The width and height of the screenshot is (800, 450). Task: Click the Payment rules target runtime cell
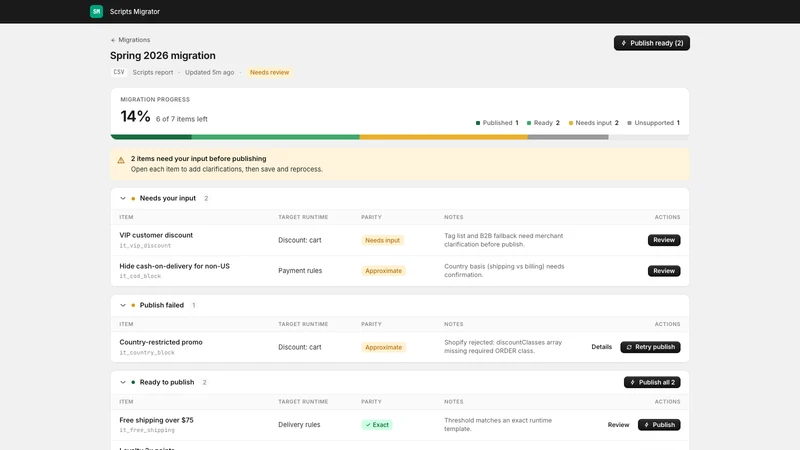tap(300, 271)
